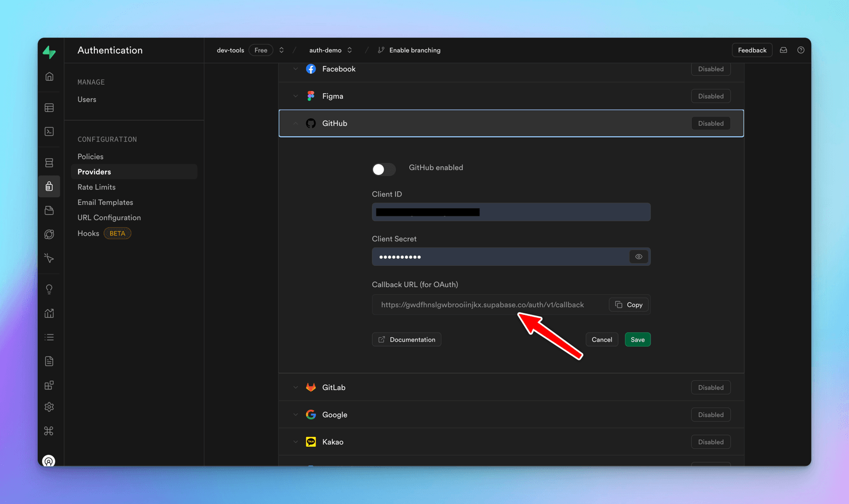Click the Facebook provider logo icon
The width and height of the screenshot is (849, 504).
click(x=311, y=69)
